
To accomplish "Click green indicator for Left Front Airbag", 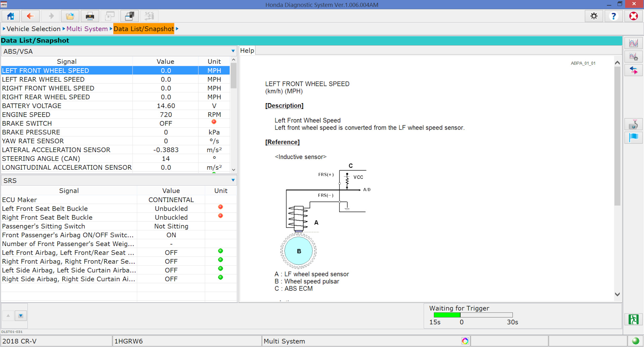I will [220, 251].
